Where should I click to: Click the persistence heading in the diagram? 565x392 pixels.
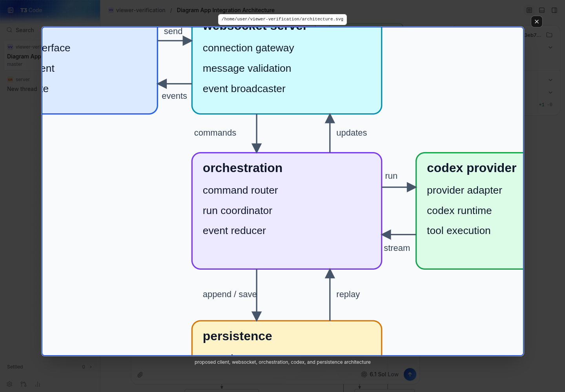point(237,336)
